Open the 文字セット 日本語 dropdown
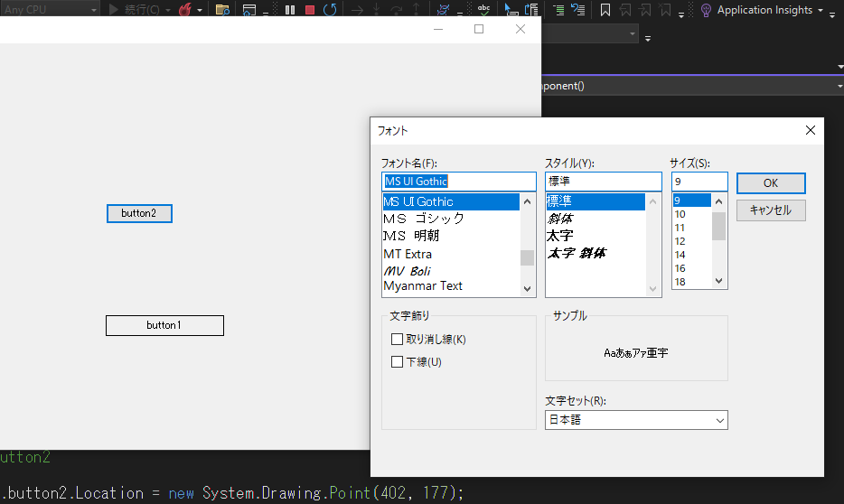Screen dimensions: 844x504 pos(636,420)
